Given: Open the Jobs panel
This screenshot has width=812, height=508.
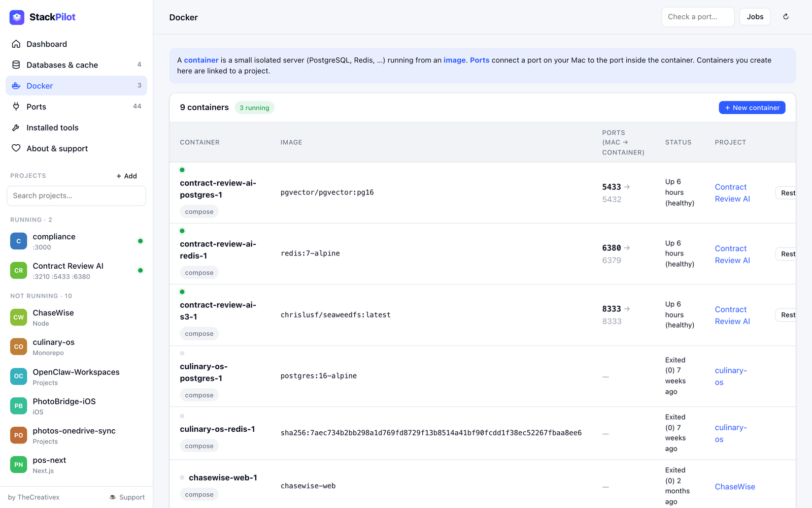Looking at the screenshot, I should coord(755,17).
